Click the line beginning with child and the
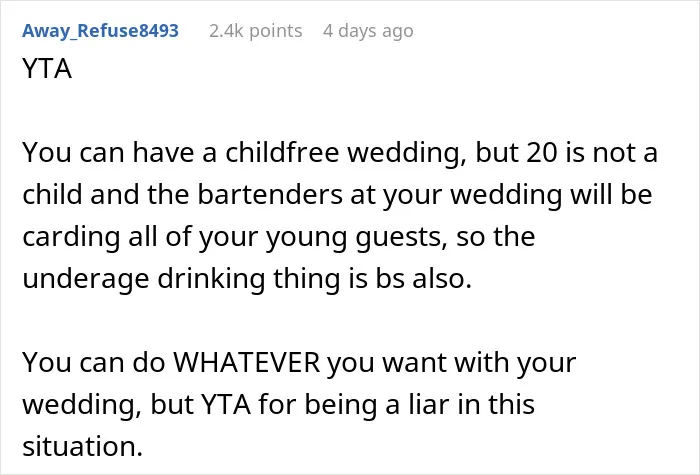Image resolution: width=700 pixels, height=475 pixels. point(338,195)
